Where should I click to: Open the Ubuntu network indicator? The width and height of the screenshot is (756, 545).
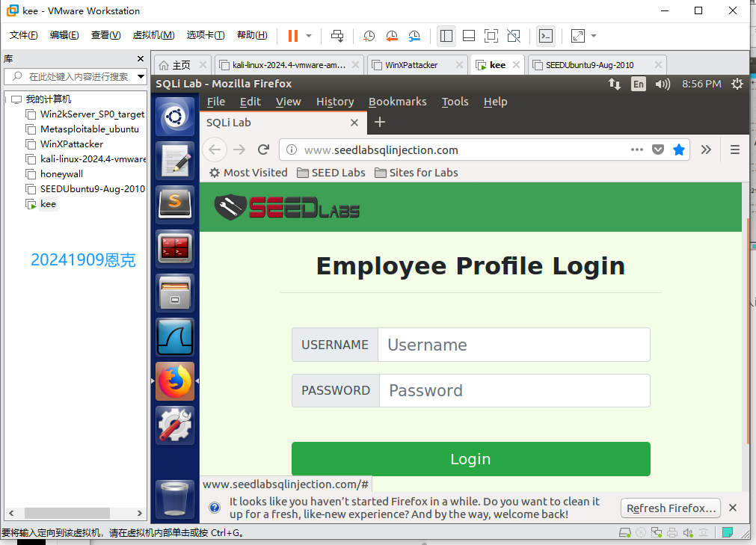coord(614,84)
